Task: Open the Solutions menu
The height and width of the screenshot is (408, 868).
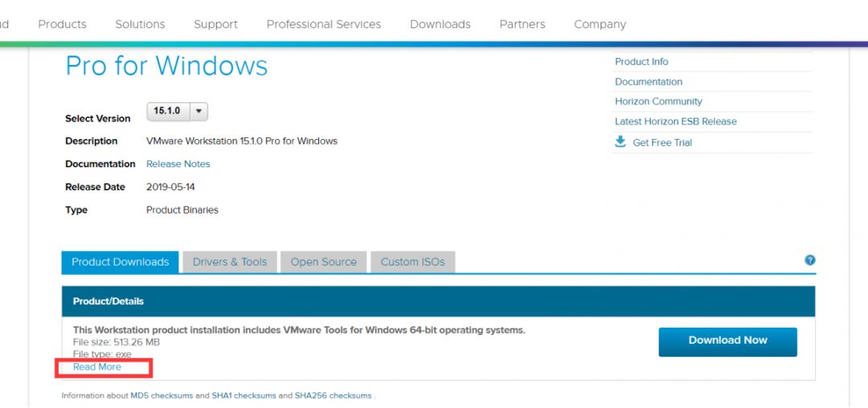Action: (140, 24)
